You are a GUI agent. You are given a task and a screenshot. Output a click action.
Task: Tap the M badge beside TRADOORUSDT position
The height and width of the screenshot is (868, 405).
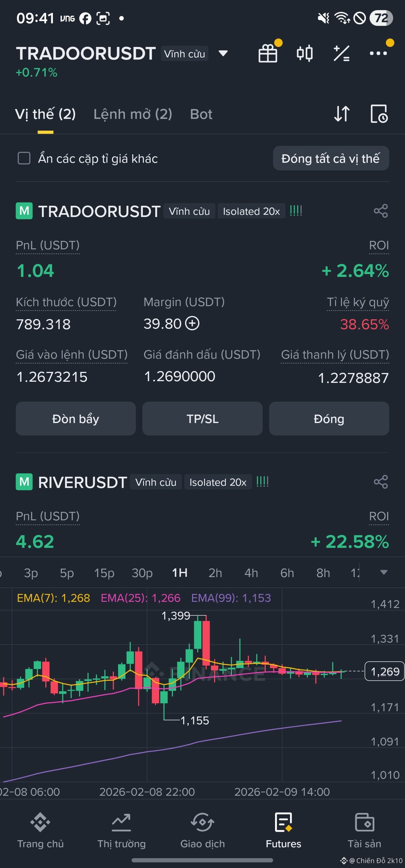click(x=24, y=211)
